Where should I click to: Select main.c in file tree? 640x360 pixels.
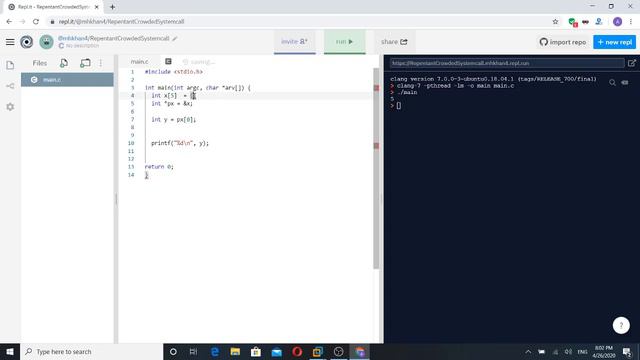coord(67,80)
